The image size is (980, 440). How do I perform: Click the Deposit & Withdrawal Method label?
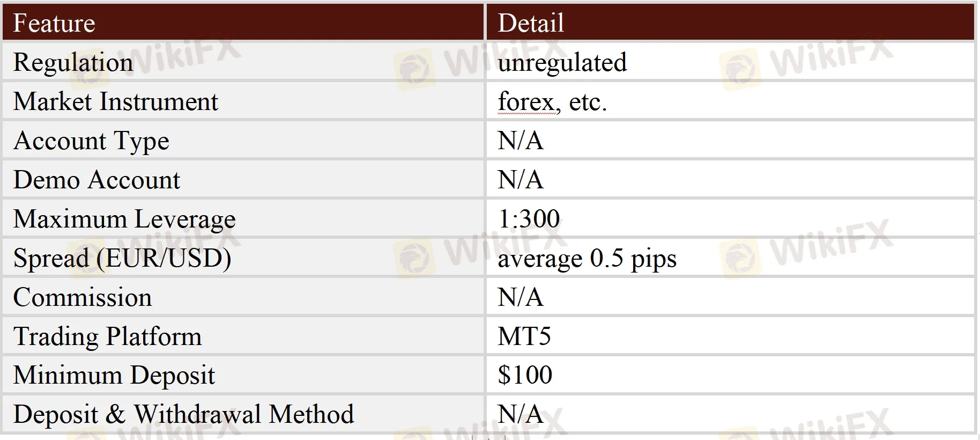(183, 414)
